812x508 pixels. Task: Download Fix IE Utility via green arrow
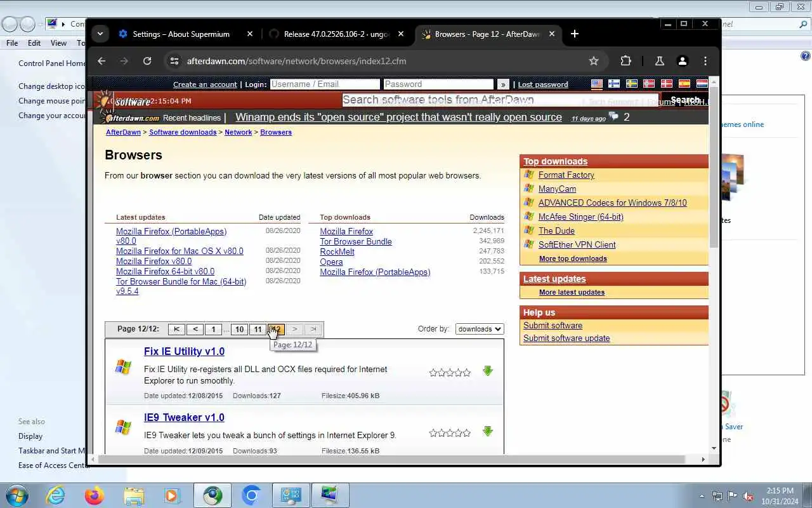point(488,371)
